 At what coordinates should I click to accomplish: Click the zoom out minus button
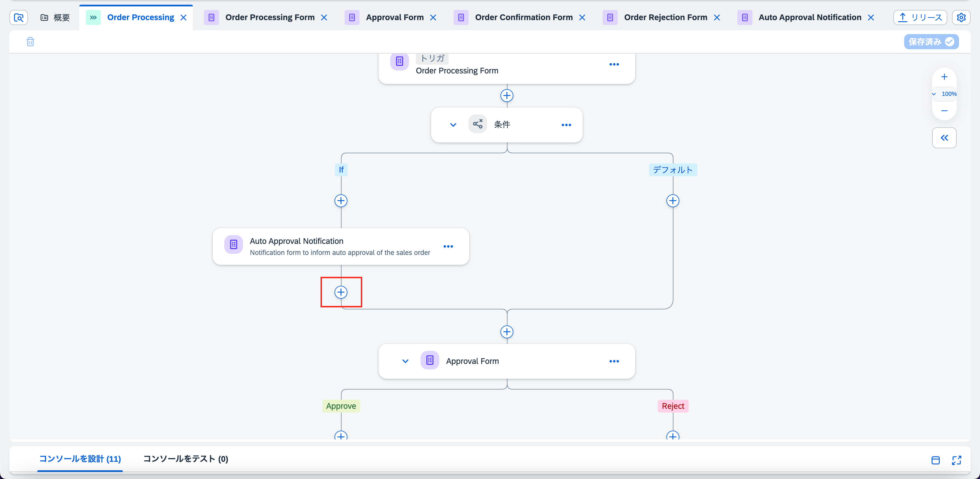pyautogui.click(x=944, y=111)
